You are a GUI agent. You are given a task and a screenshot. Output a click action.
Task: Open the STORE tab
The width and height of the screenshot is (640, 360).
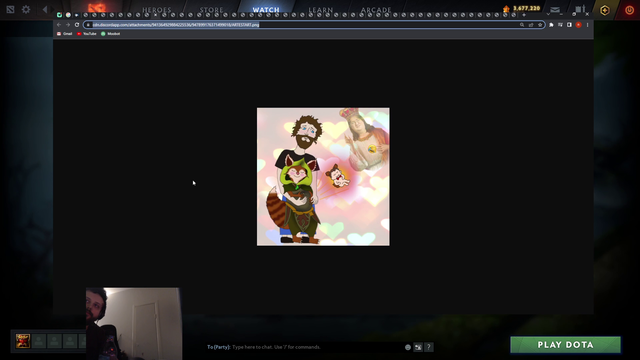click(211, 10)
